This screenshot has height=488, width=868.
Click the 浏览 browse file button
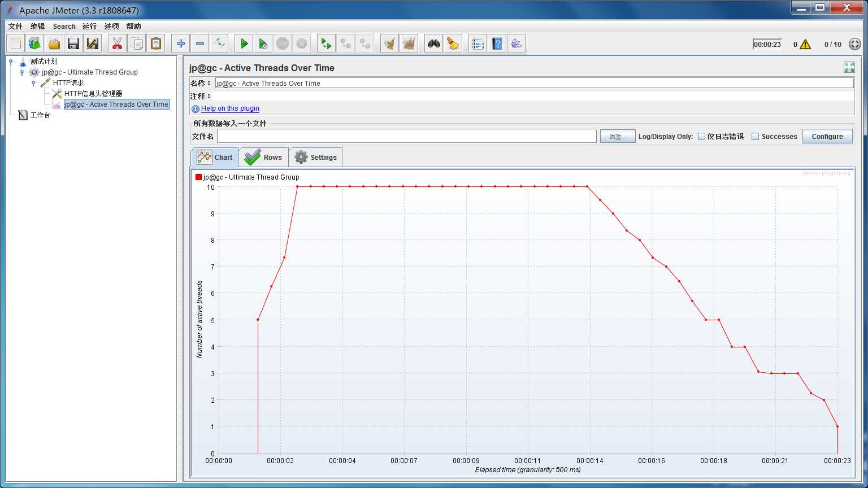click(618, 136)
